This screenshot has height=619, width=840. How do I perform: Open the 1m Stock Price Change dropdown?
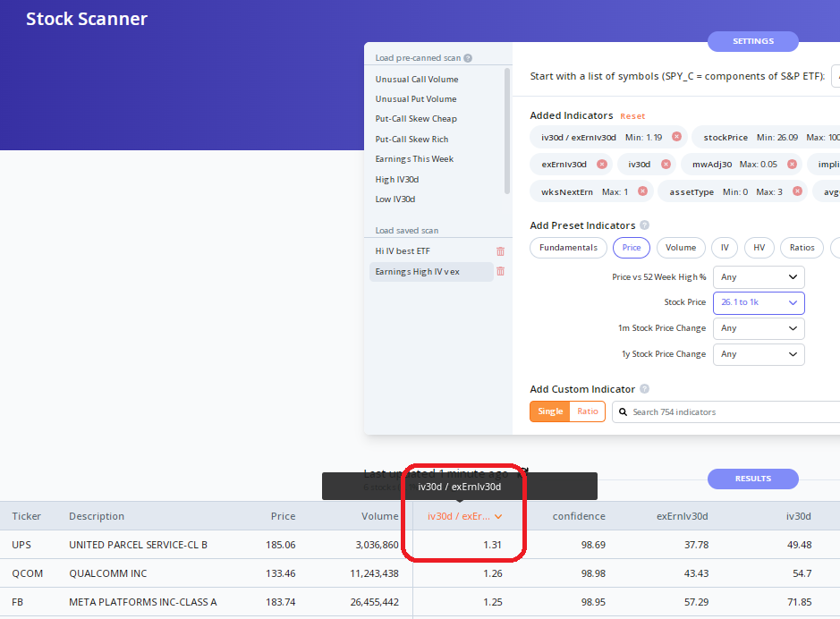pyautogui.click(x=759, y=328)
